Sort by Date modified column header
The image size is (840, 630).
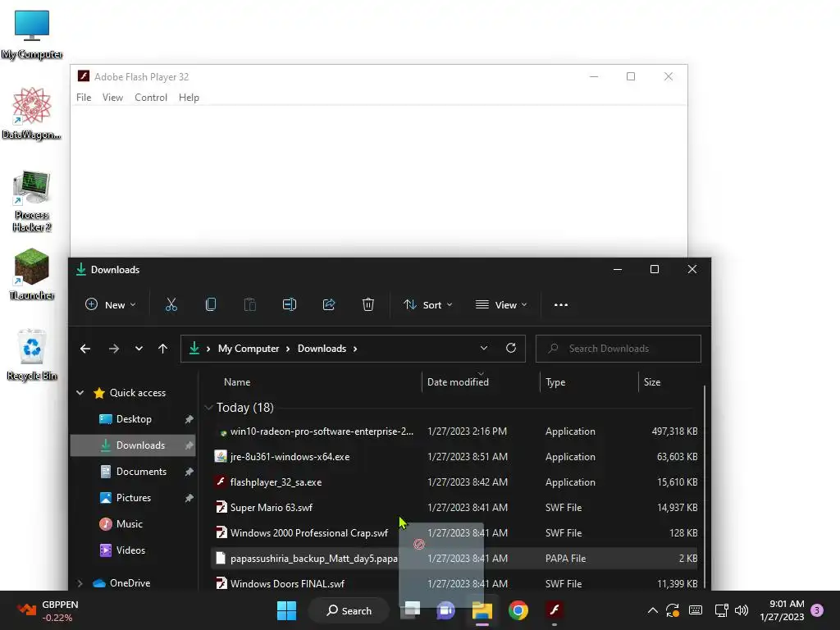tap(458, 382)
